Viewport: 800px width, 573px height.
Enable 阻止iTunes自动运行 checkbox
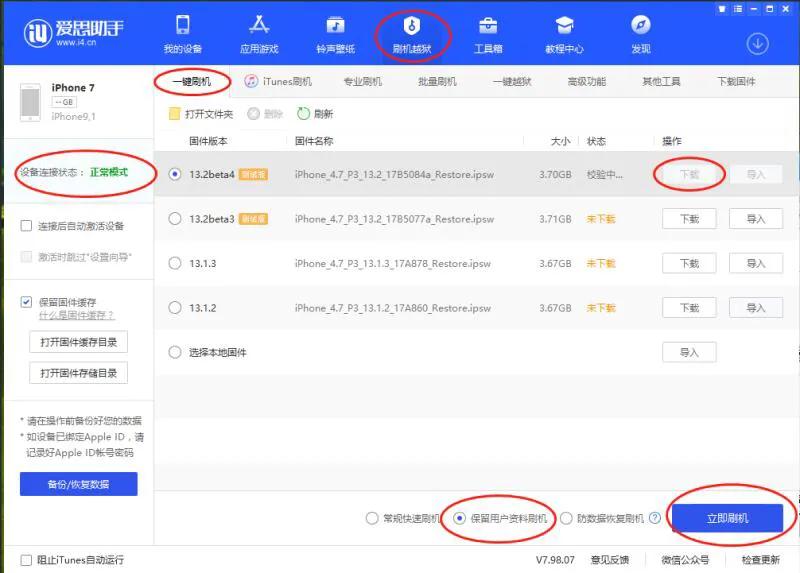coord(26,560)
